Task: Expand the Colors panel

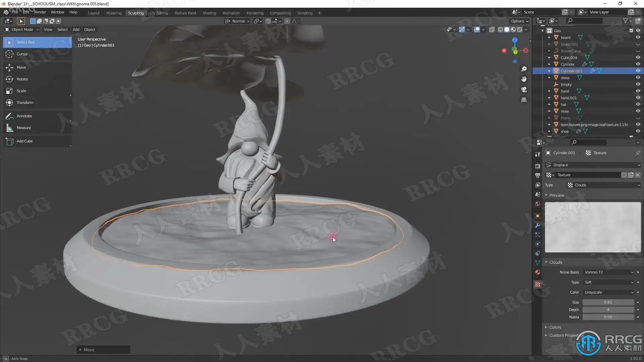Action: pyautogui.click(x=555, y=327)
